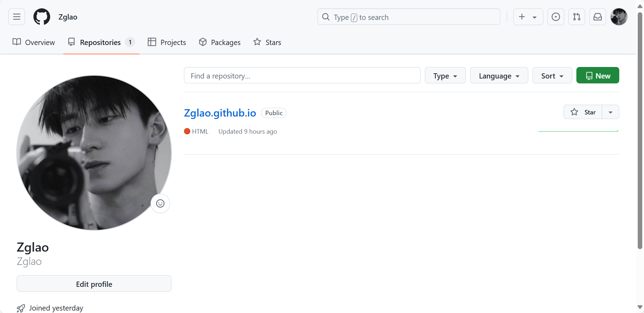The width and height of the screenshot is (644, 313).
Task: Switch to the Overview tab
Action: click(x=34, y=42)
